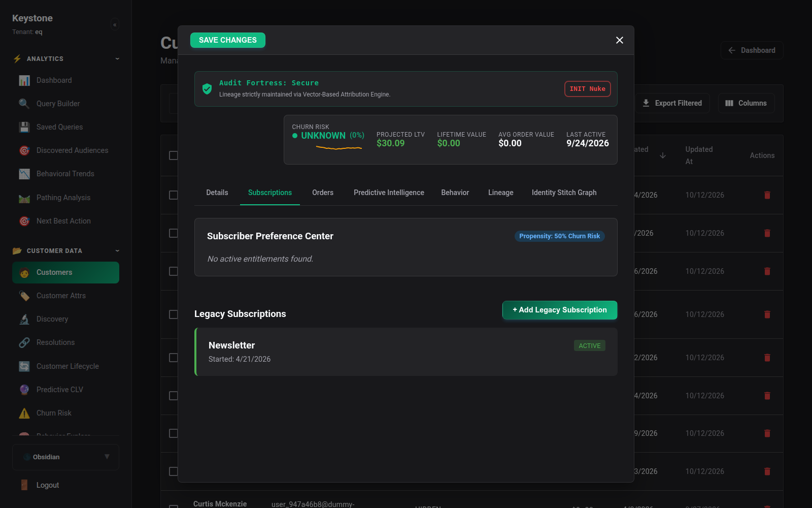Screen dimensions: 812x508
Task: Select the Behavior tab
Action: pos(455,193)
